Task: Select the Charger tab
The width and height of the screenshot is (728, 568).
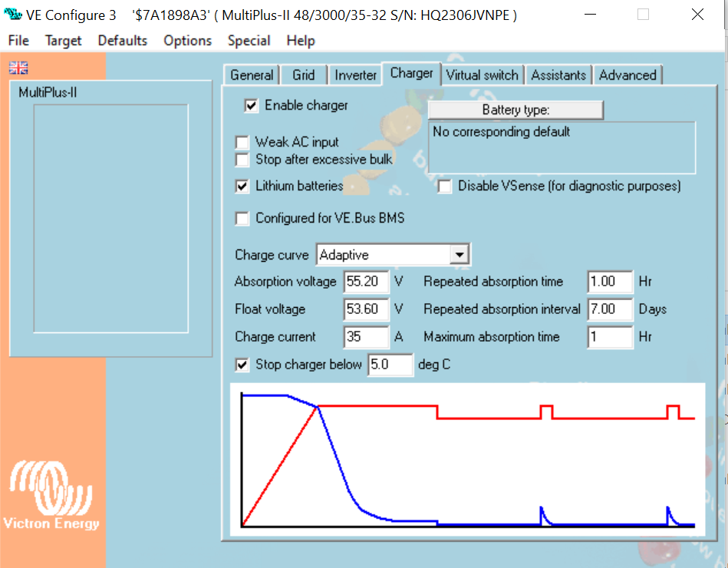Action: click(411, 74)
